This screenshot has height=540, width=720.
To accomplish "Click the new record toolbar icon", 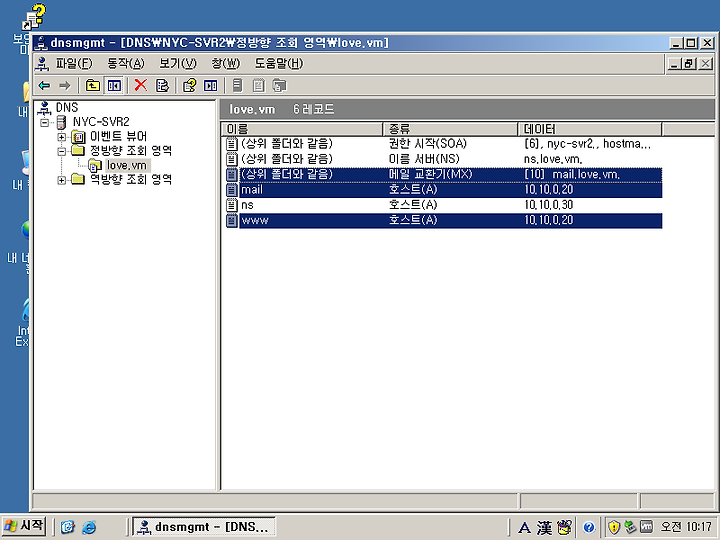I will click(259, 85).
